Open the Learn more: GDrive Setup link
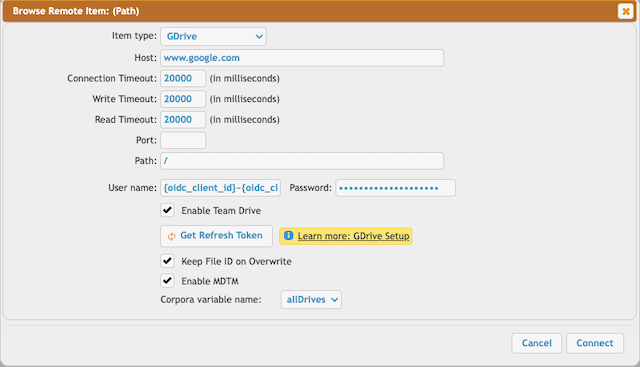This screenshot has height=367, width=640. [353, 236]
